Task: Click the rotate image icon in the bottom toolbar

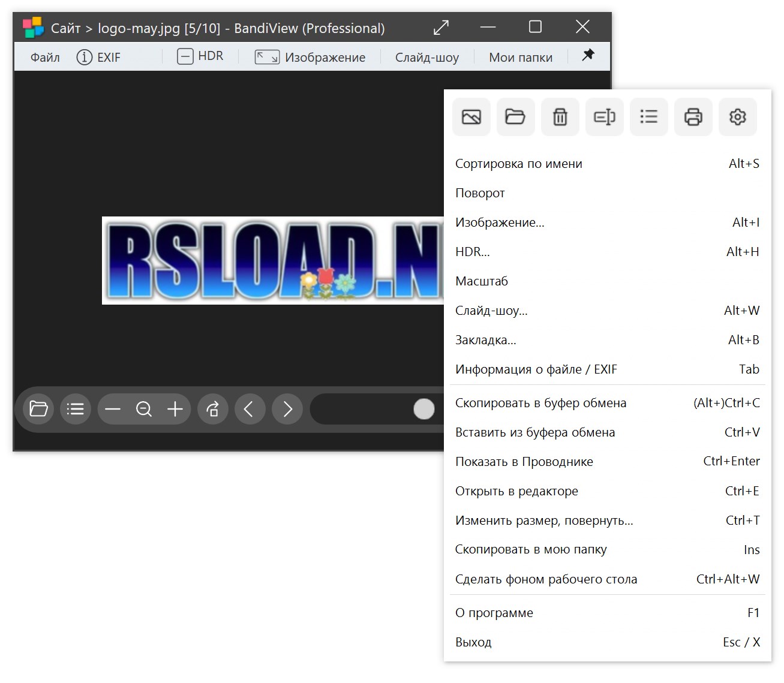Action: point(213,409)
